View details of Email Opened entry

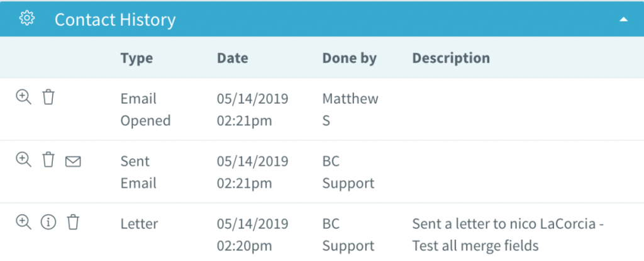pyautogui.click(x=23, y=97)
